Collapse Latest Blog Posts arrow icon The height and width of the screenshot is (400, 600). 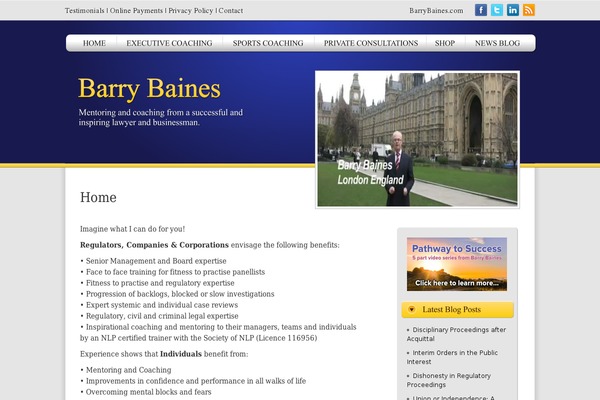[x=412, y=309]
